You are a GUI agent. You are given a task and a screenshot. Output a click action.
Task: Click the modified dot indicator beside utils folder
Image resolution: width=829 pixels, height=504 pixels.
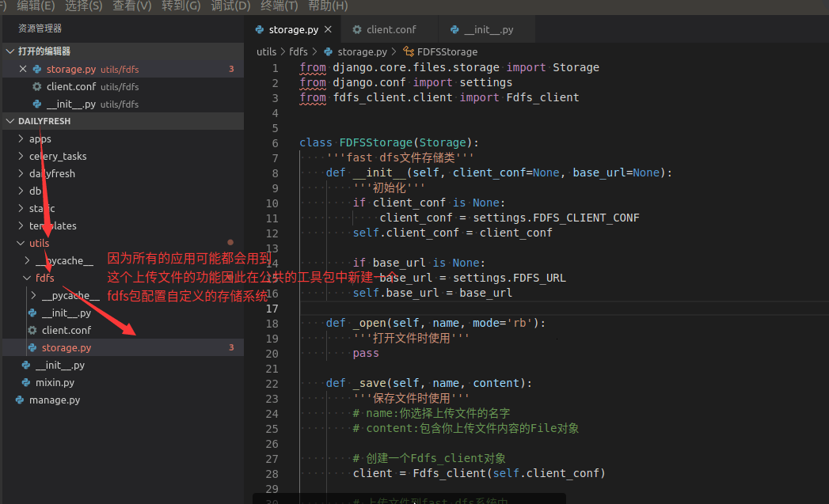pos(230,242)
